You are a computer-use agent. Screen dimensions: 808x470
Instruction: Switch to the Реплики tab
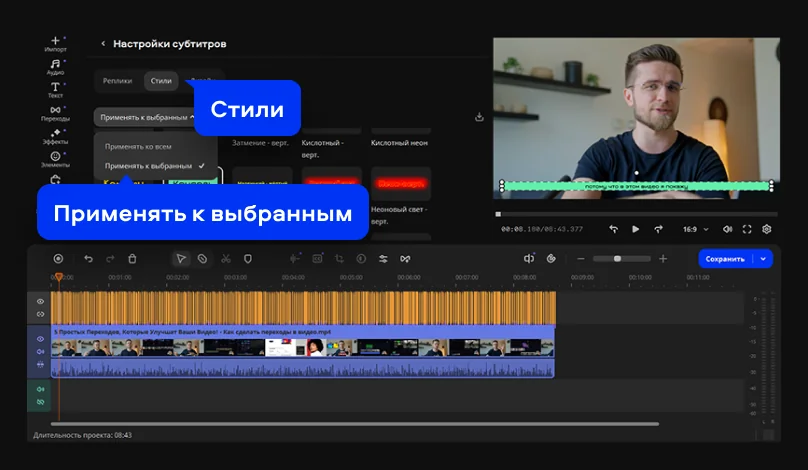(x=117, y=80)
